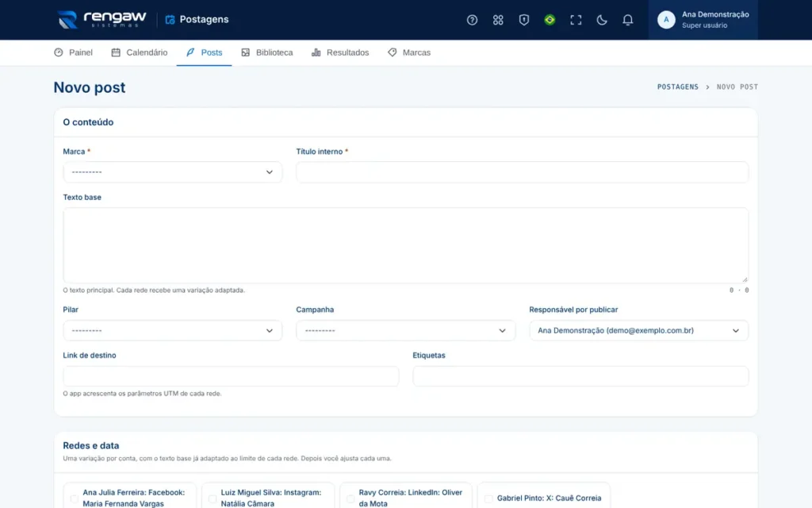Click the NOVO POST breadcrumb text
This screenshot has width=812, height=508.
[x=737, y=87]
